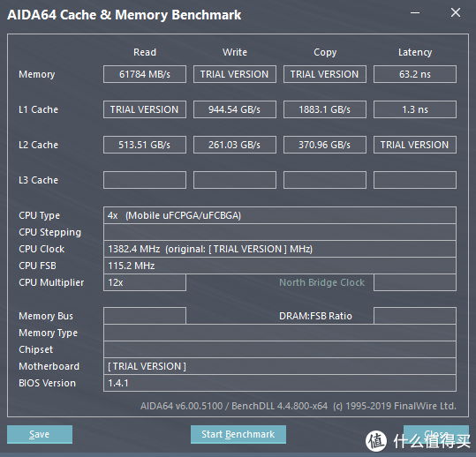Click L1 Cache Read TRIAL VERSION field
This screenshot has height=457, width=476.
145,109
